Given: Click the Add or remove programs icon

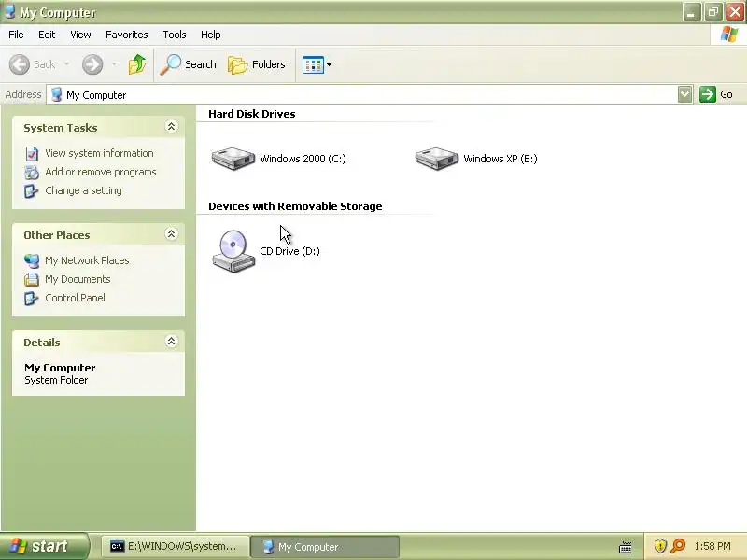Looking at the screenshot, I should point(32,172).
